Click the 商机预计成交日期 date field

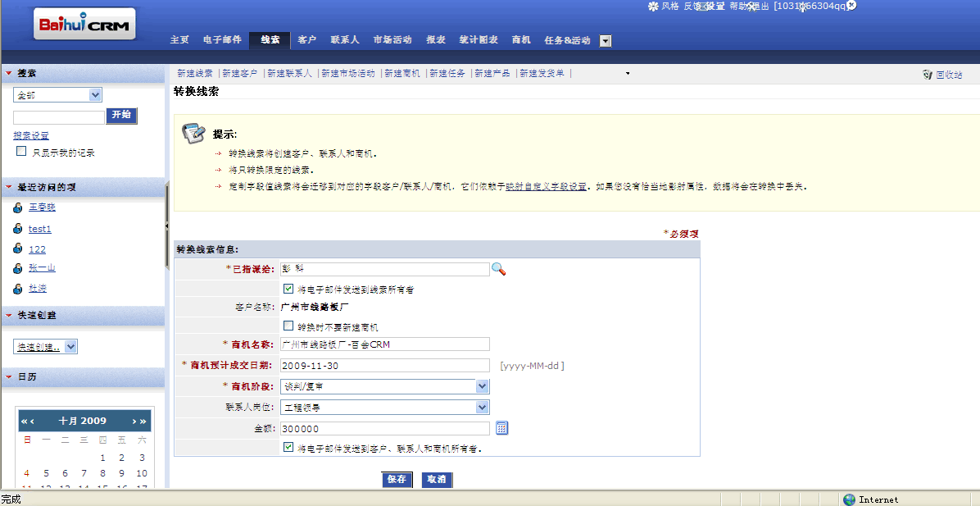point(384,365)
